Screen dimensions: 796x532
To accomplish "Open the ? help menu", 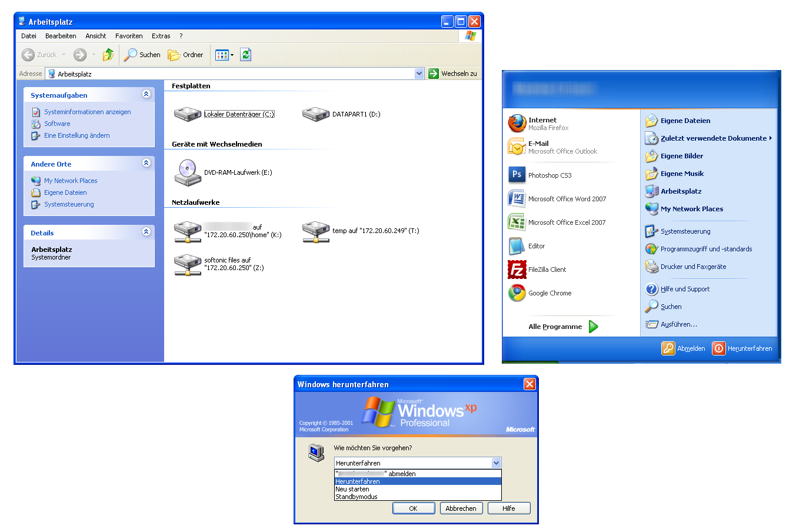I will (x=181, y=36).
